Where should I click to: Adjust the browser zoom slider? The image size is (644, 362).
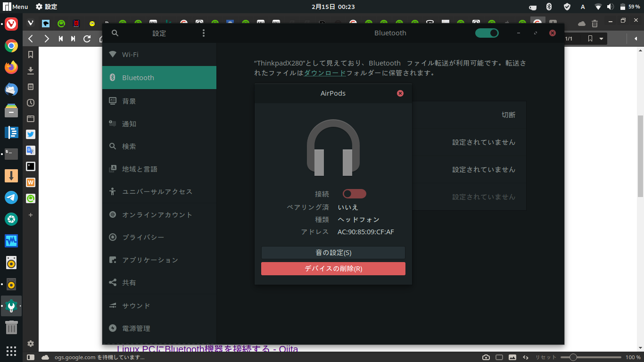591,357
